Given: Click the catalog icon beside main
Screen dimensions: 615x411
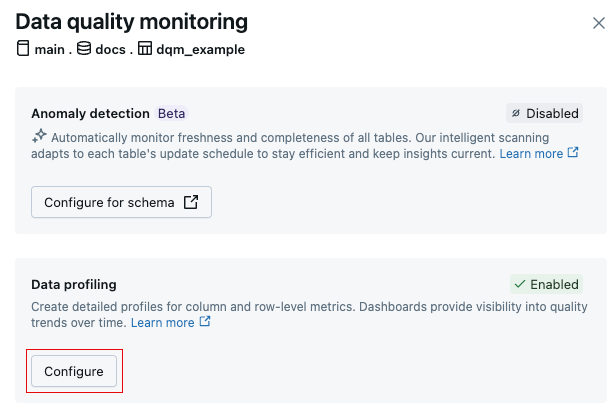Looking at the screenshot, I should point(23,48).
